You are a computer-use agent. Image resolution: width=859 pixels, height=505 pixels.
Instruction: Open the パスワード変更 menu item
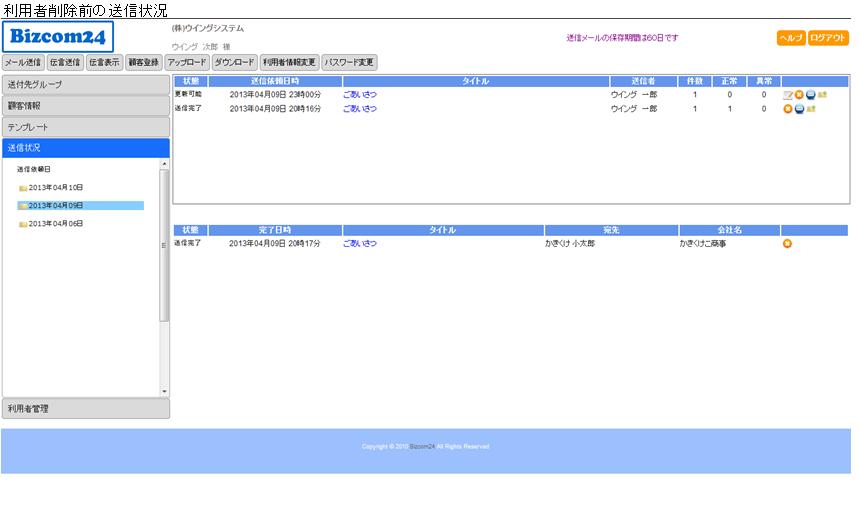point(349,62)
